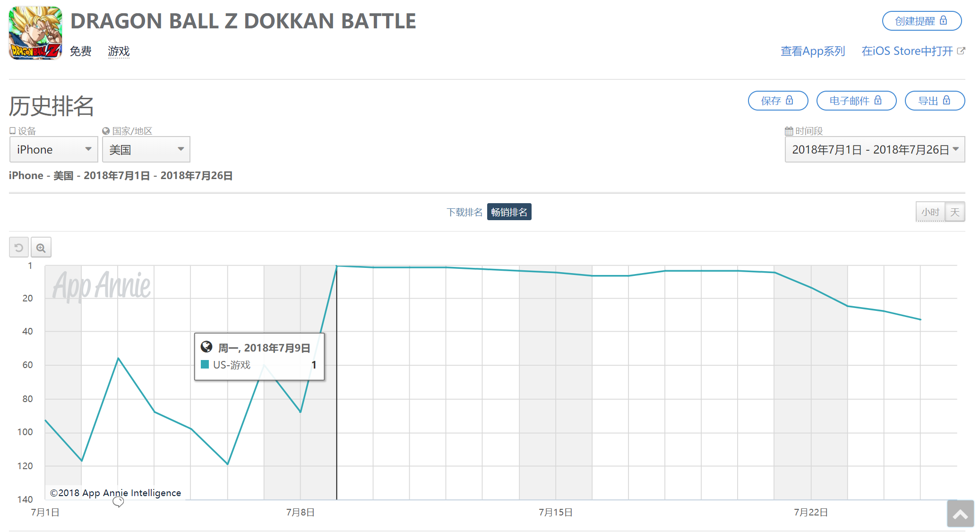Select the 下载排名 downloads ranking tab
This screenshot has width=980, height=532.
pyautogui.click(x=464, y=212)
